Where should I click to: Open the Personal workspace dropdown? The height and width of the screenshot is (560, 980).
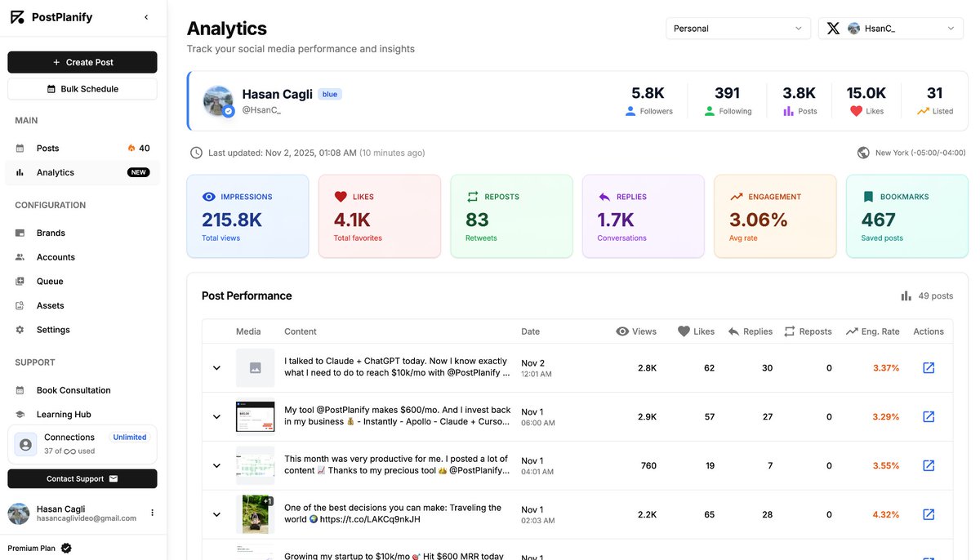[x=737, y=27]
